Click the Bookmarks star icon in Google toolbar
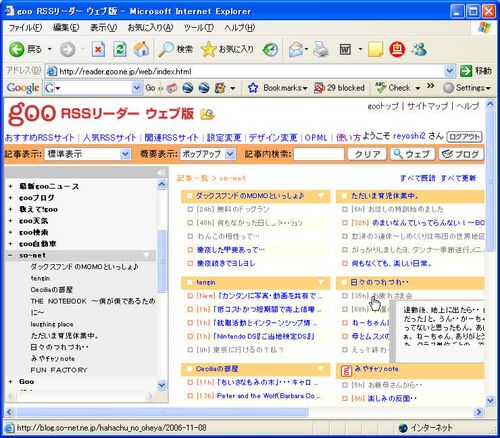 click(x=253, y=88)
